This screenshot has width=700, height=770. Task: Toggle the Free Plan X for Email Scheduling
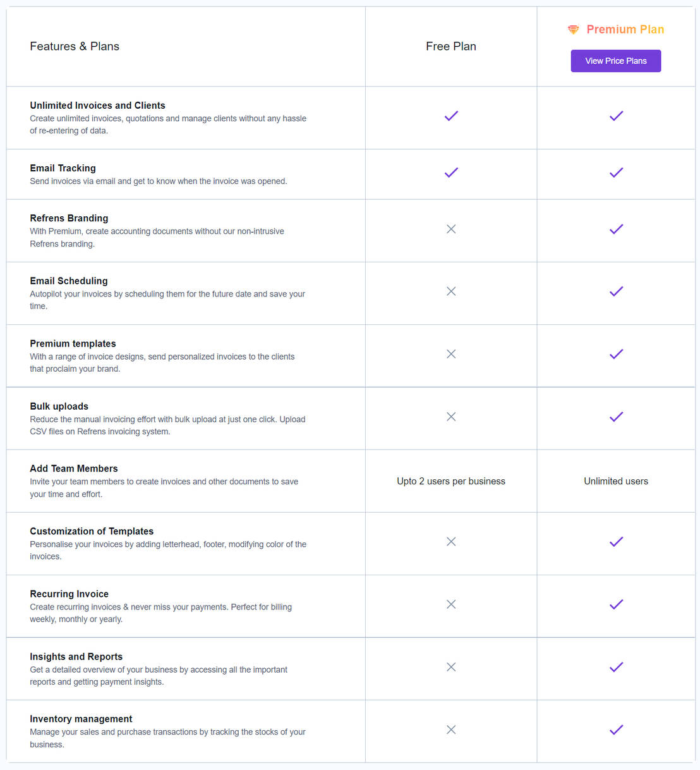[450, 291]
